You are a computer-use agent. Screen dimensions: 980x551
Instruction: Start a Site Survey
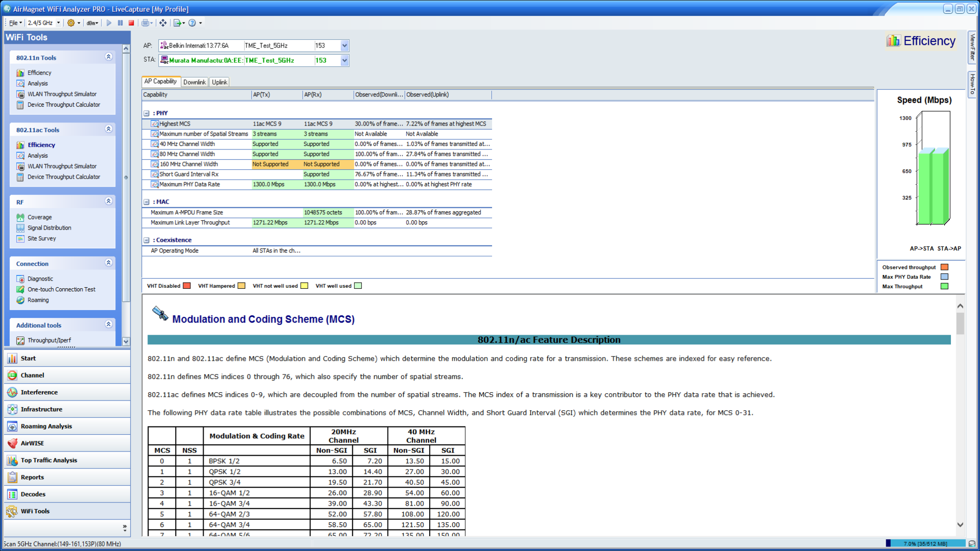click(42, 238)
